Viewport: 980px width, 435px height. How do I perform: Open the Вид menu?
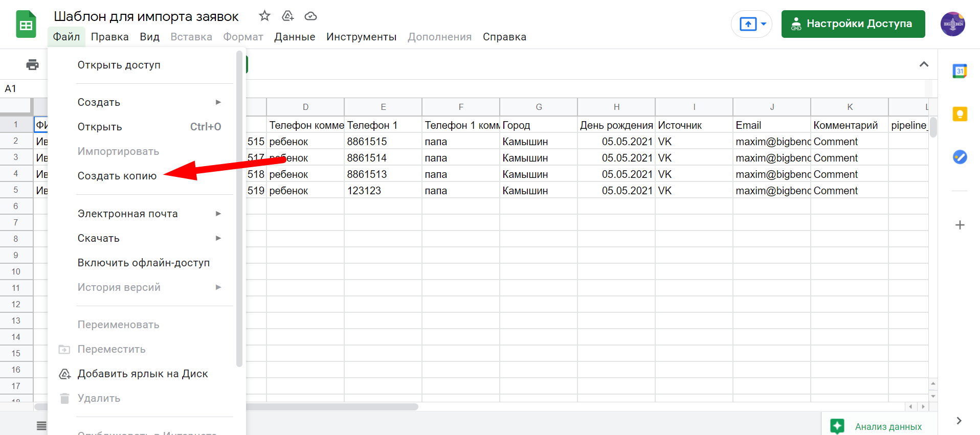150,37
